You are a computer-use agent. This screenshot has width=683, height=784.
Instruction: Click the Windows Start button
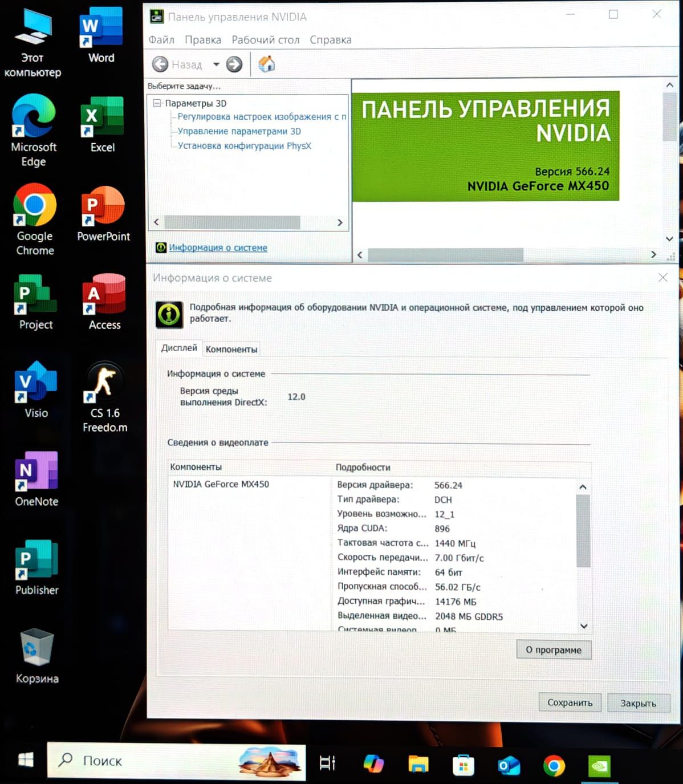[x=26, y=759]
